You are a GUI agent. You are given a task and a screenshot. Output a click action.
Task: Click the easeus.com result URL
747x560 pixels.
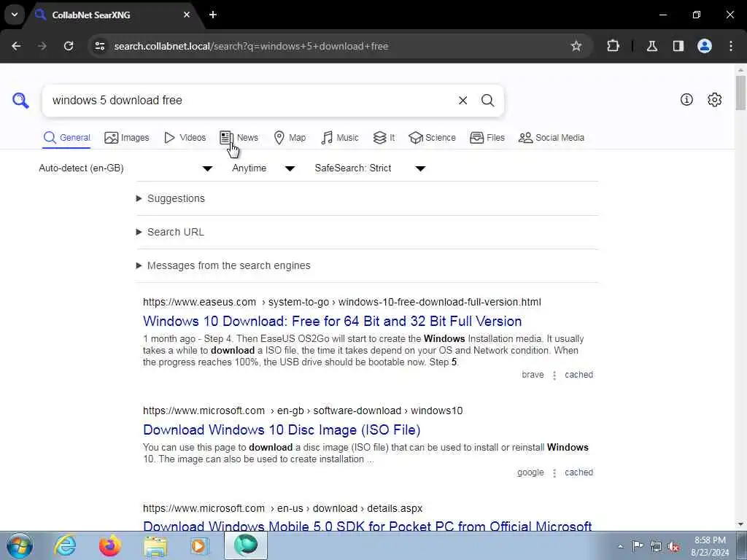click(x=342, y=302)
